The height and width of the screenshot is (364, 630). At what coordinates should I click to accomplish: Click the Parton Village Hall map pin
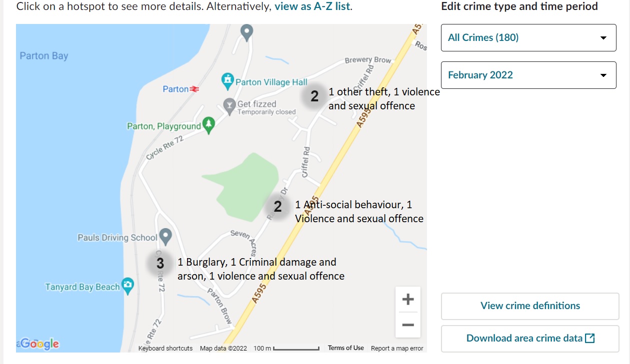tap(228, 79)
